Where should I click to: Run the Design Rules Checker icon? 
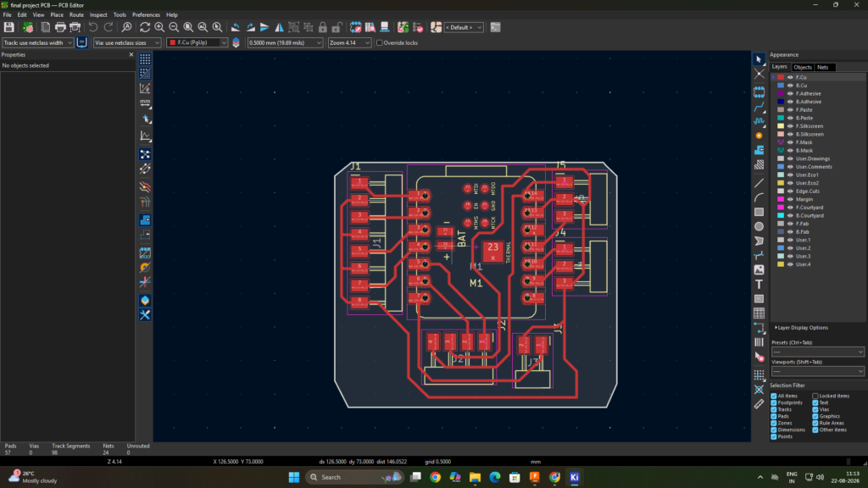[x=418, y=27]
